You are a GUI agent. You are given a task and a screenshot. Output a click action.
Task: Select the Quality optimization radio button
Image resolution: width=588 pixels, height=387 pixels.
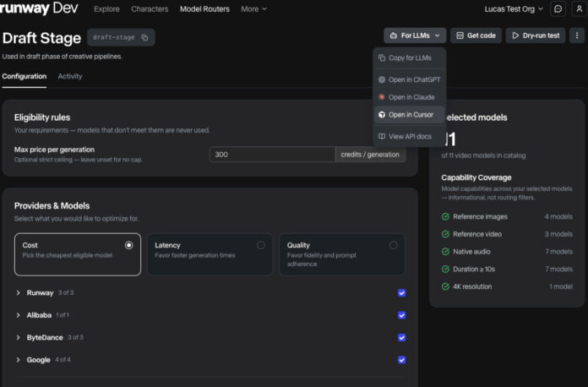[393, 245]
